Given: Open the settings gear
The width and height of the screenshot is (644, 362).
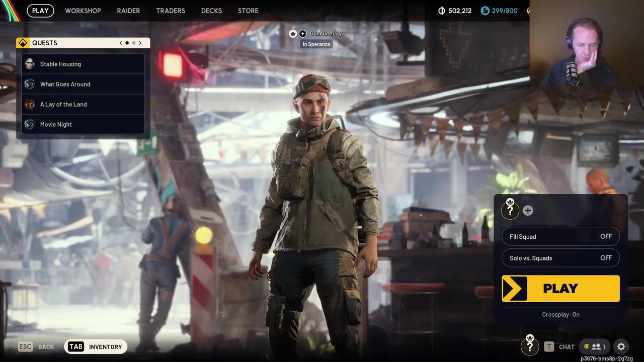Looking at the screenshot, I should pos(621,346).
